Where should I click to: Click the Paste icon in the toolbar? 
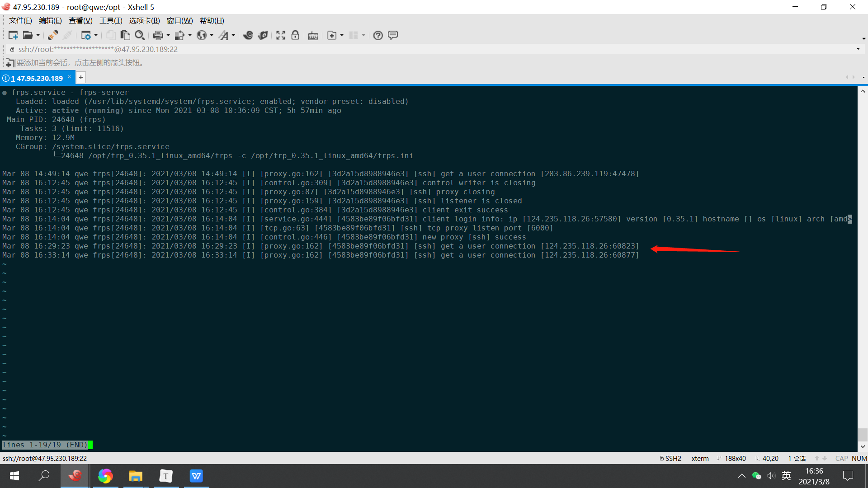[125, 35]
